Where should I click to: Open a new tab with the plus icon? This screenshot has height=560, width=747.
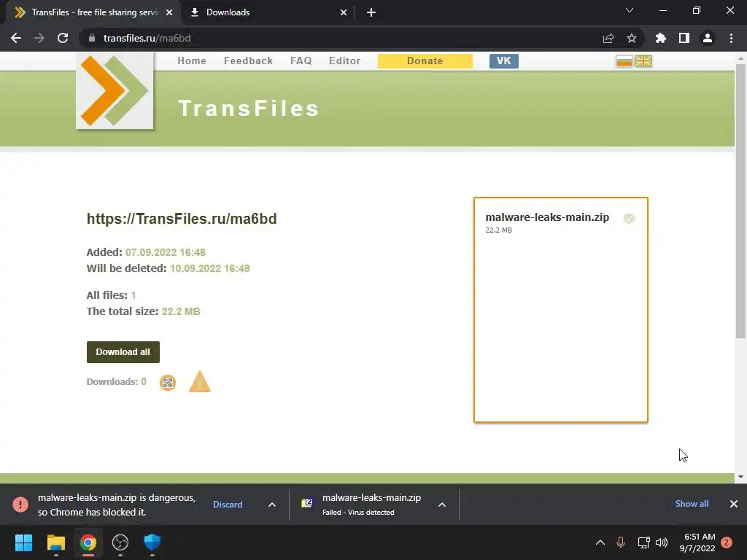(371, 12)
